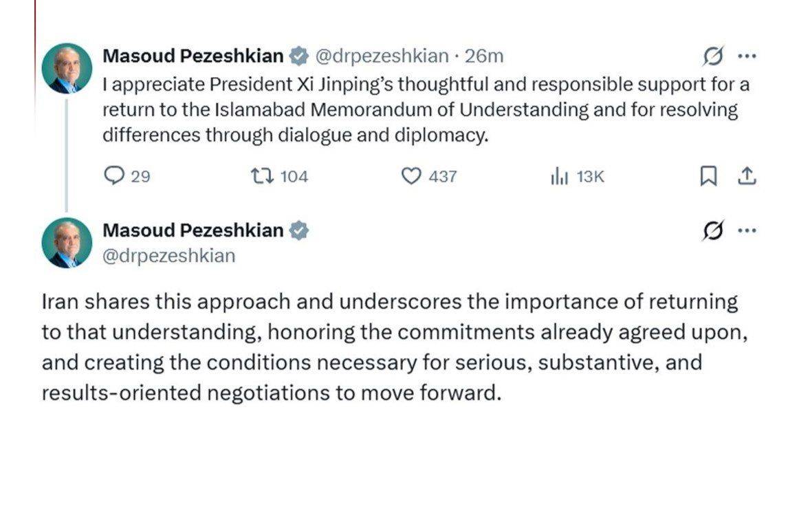
Task: Open replies on the Xi Jinping tweet
Action: tap(127, 176)
